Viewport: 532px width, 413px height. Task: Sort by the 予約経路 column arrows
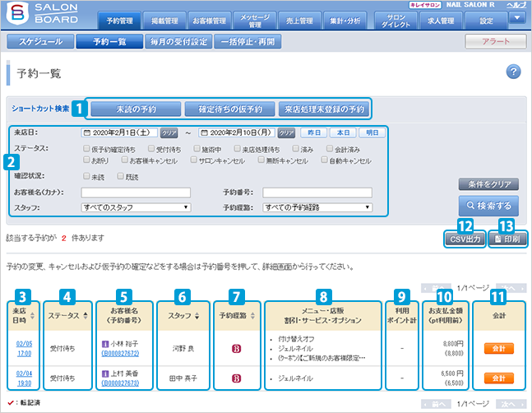(250, 316)
